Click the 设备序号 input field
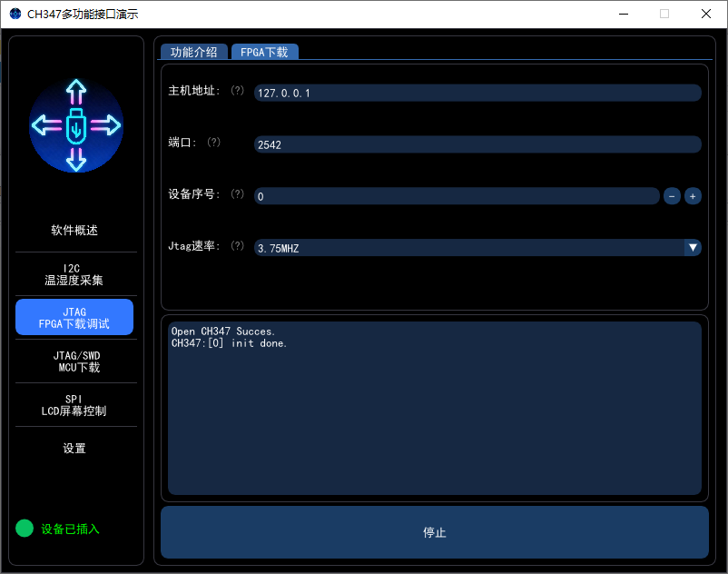 [x=457, y=196]
